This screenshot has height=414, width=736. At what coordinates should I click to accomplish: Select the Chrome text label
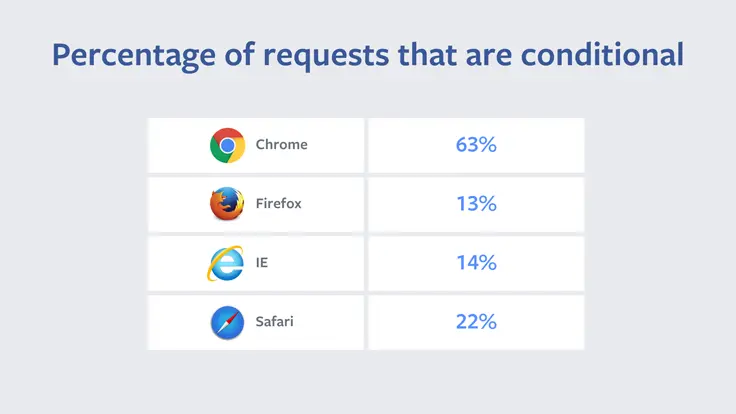281,145
